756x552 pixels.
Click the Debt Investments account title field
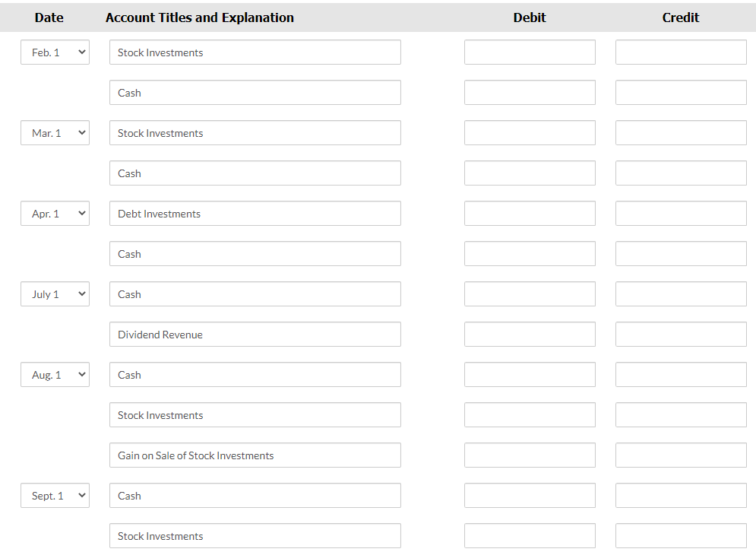(x=255, y=214)
